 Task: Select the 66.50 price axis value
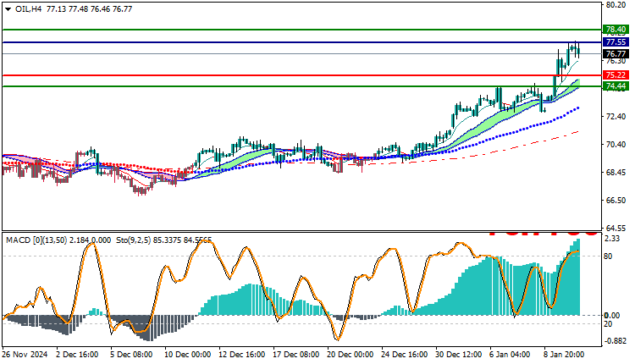616,201
